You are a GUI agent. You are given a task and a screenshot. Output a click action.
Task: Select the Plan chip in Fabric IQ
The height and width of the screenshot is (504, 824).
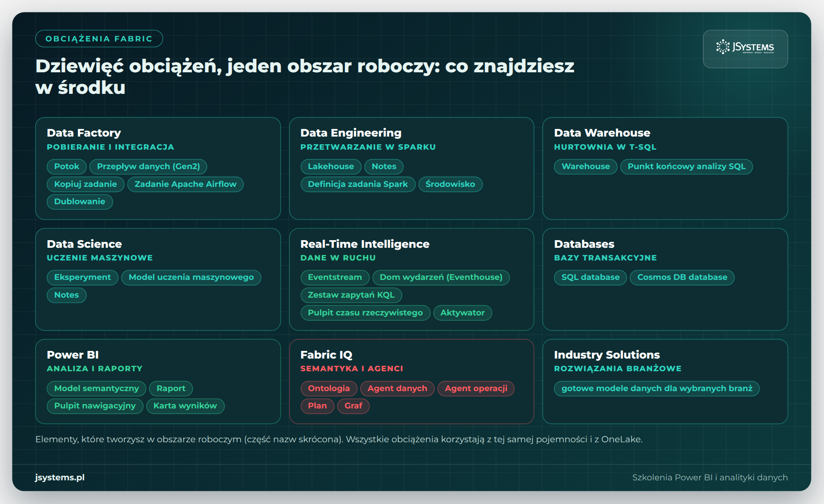[317, 406]
